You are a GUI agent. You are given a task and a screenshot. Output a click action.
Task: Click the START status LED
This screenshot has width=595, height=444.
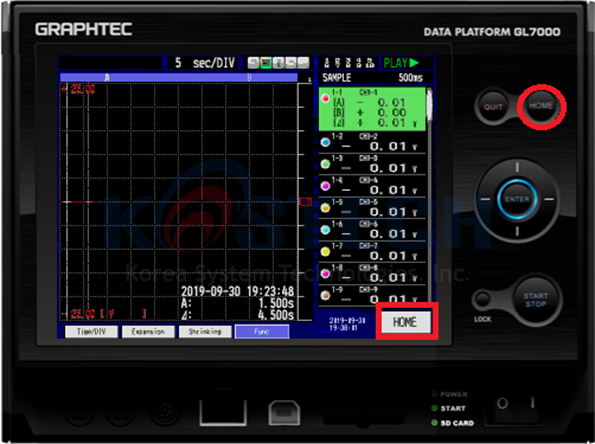tap(434, 408)
